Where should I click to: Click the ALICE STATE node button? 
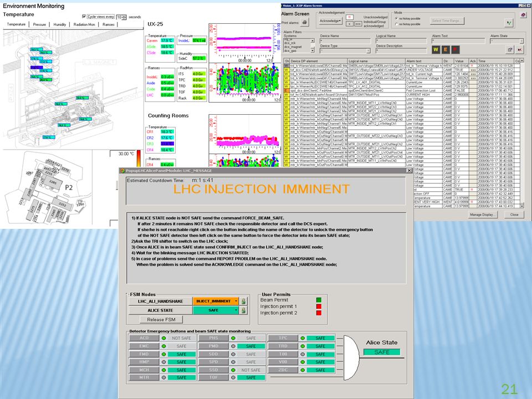(161, 310)
